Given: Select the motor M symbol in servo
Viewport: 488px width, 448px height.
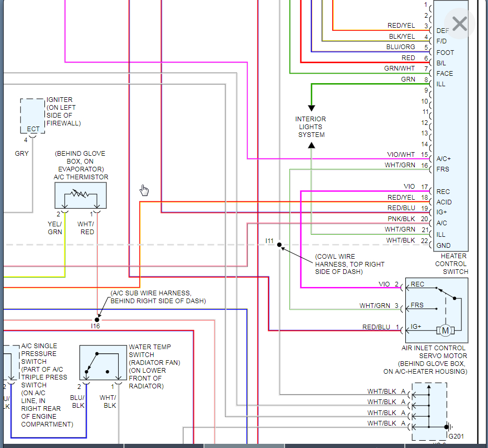Looking at the screenshot, I should (x=445, y=330).
